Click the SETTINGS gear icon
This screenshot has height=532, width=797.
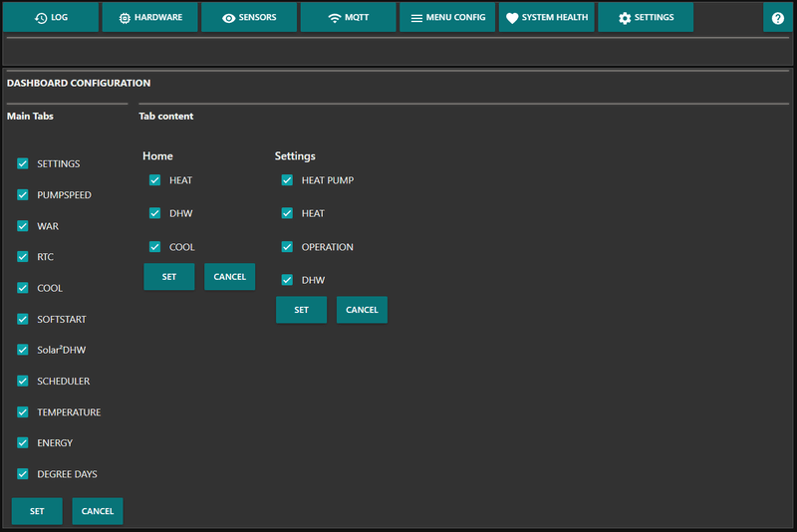click(625, 18)
